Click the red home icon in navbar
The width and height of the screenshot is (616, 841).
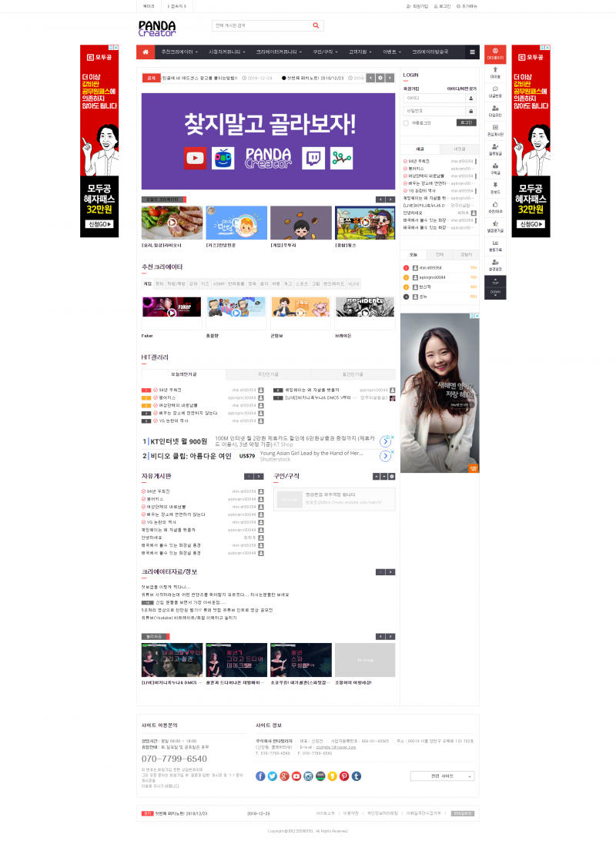click(146, 52)
